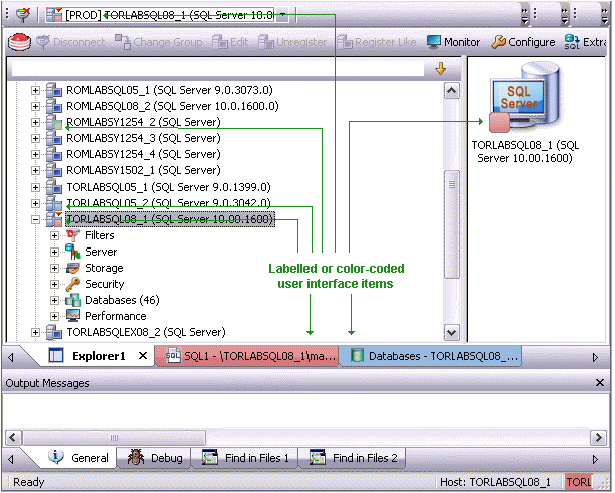Click the document tabs left arrow
Viewport: 615px width, 493px height.
11,357
